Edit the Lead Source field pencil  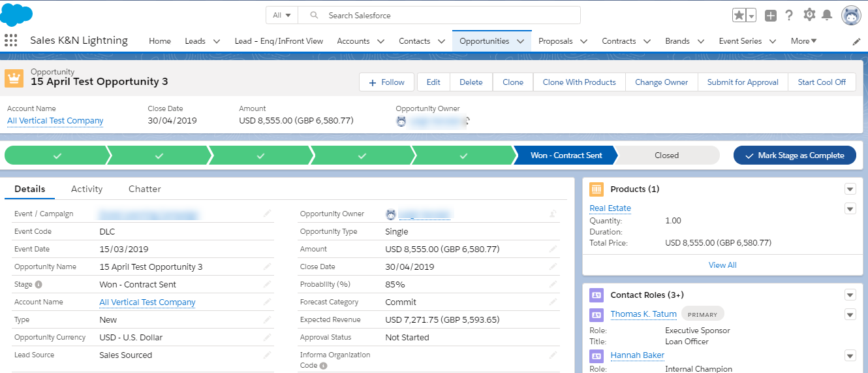[267, 355]
